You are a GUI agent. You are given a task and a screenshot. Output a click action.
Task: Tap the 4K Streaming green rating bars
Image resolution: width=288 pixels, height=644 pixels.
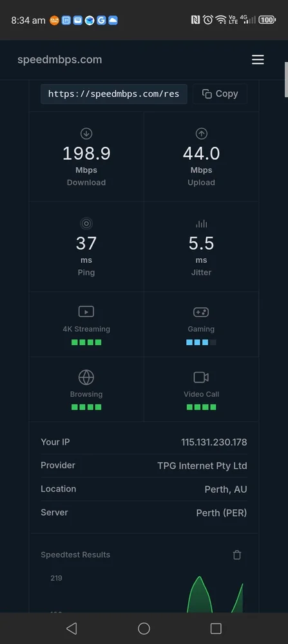pos(86,342)
